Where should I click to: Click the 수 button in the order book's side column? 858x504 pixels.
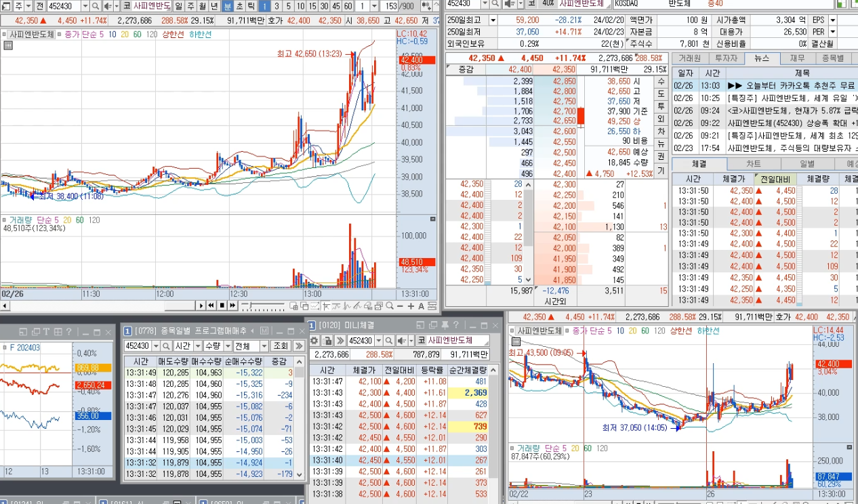661,81
